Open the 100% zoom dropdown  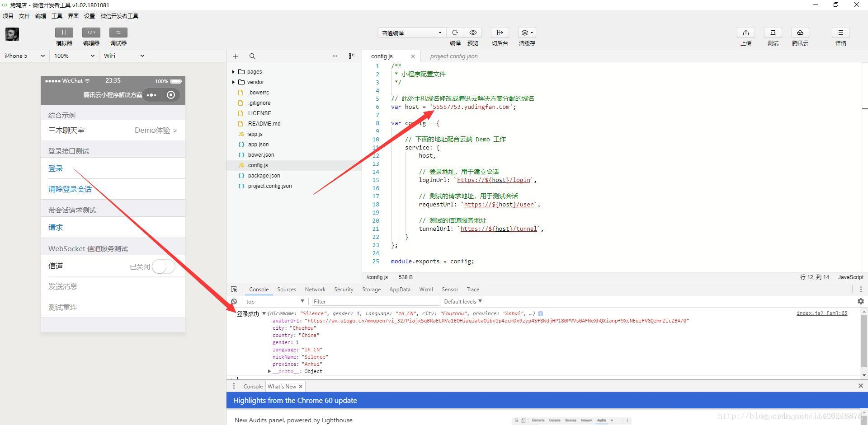[74, 56]
